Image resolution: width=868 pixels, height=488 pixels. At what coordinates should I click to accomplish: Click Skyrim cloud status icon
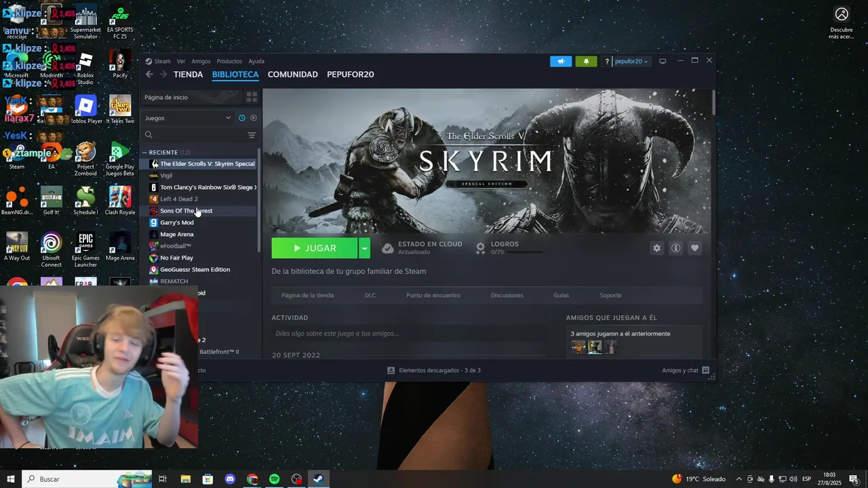click(387, 248)
